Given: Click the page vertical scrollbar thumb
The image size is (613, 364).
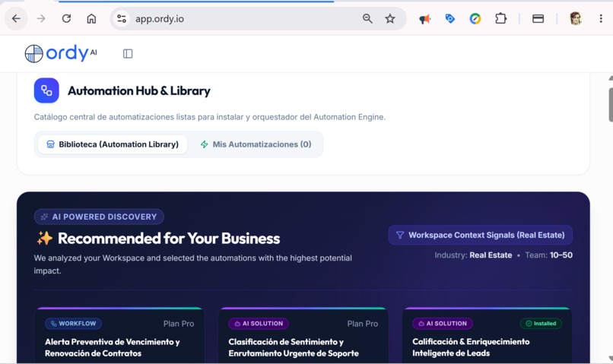Looking at the screenshot, I should 610,105.
